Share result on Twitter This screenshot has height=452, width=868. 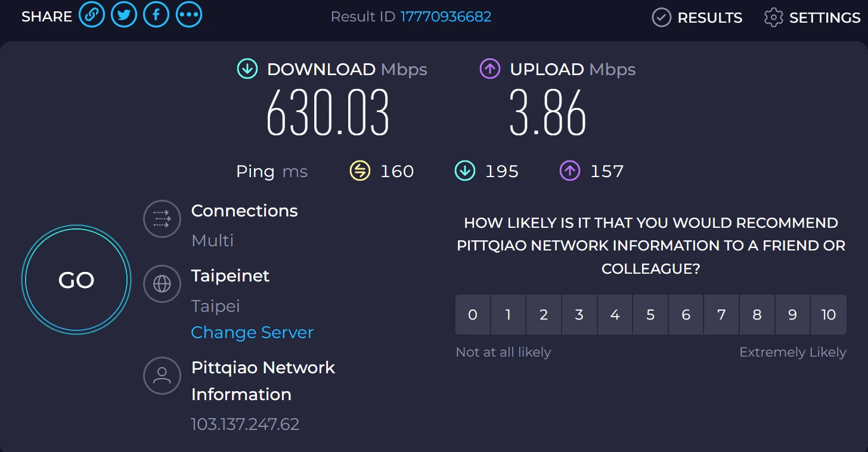pyautogui.click(x=124, y=15)
